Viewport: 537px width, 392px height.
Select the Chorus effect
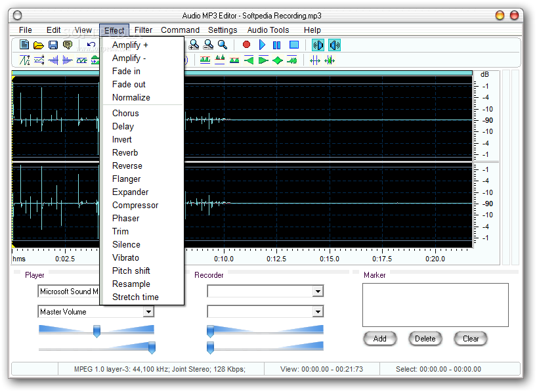pos(144,114)
